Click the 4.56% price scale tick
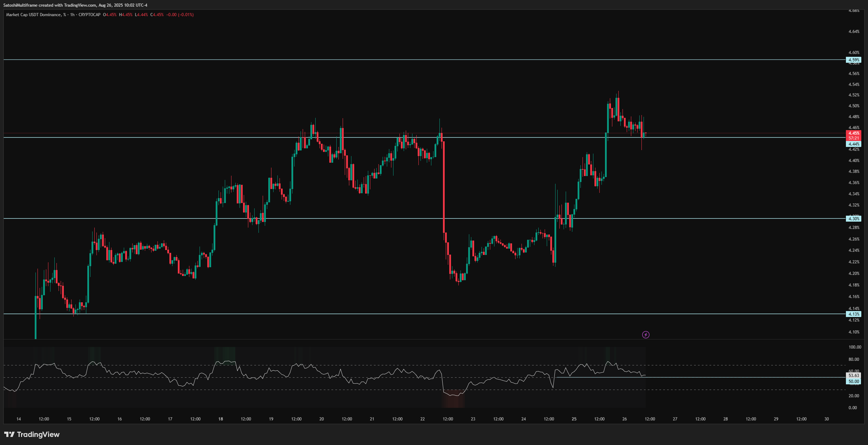This screenshot has width=868, height=445. tap(854, 74)
